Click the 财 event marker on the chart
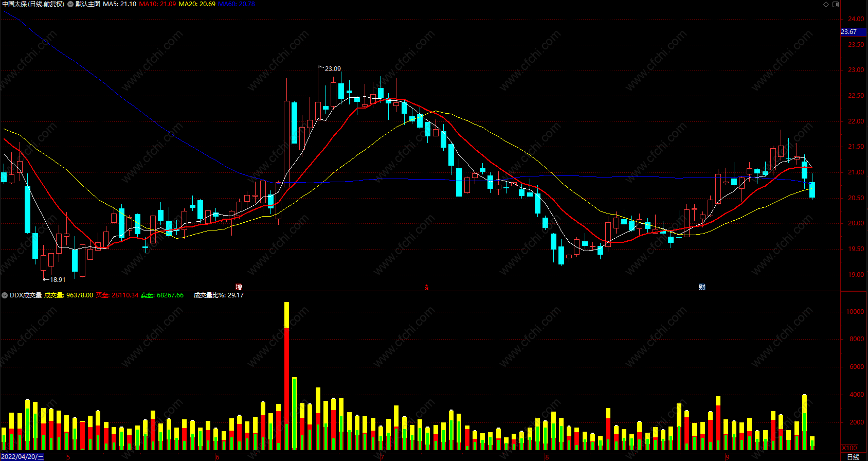 tap(702, 287)
